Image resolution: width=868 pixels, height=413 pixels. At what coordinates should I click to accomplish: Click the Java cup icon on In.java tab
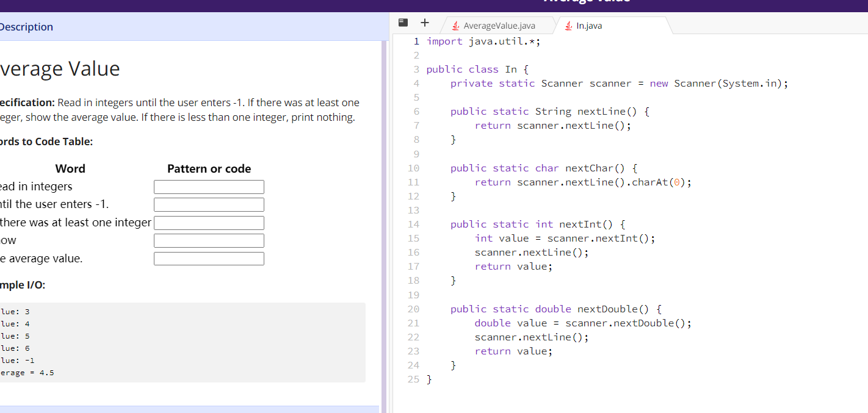pyautogui.click(x=569, y=26)
